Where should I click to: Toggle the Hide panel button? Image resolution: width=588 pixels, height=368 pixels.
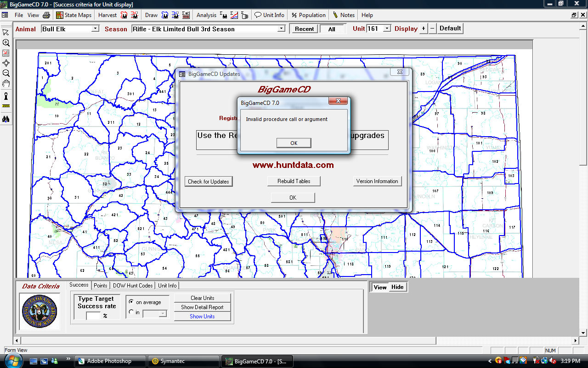[x=397, y=287]
